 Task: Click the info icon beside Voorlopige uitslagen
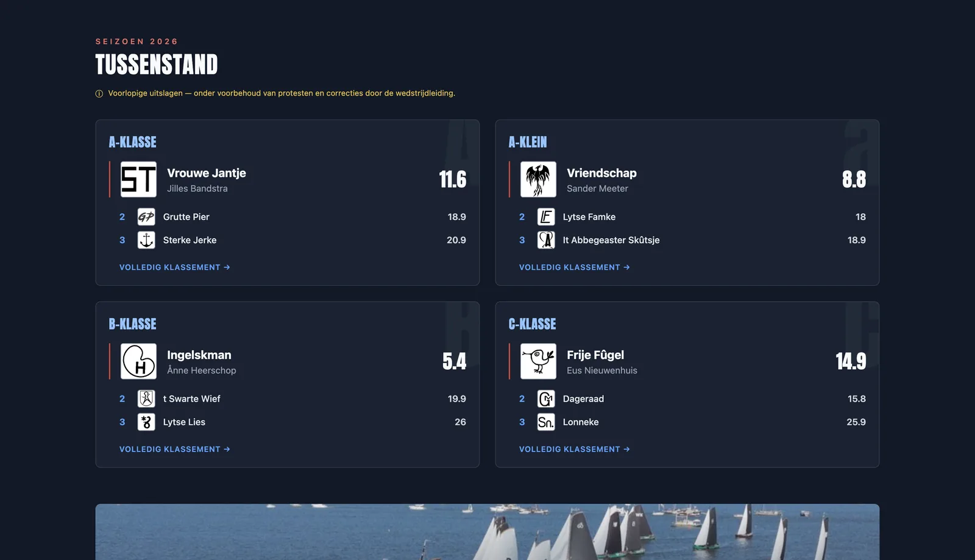coord(99,94)
